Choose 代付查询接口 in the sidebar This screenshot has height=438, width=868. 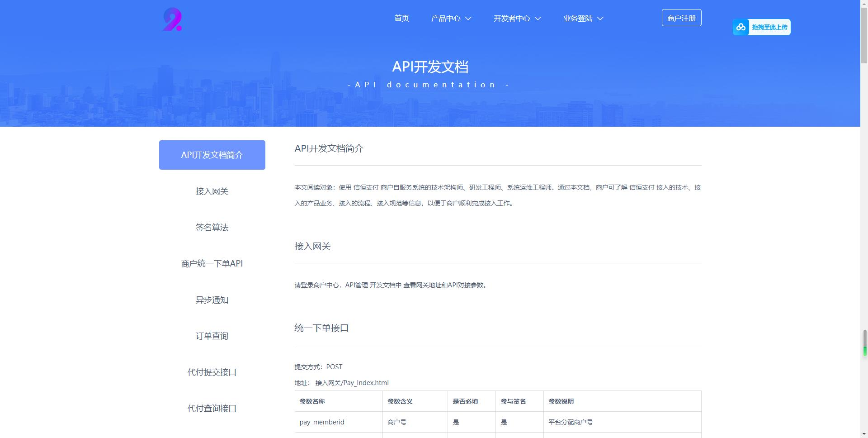pyautogui.click(x=212, y=408)
